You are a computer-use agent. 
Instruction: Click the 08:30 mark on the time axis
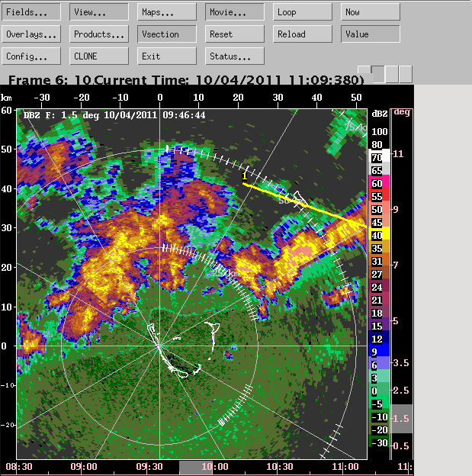[x=19, y=467]
